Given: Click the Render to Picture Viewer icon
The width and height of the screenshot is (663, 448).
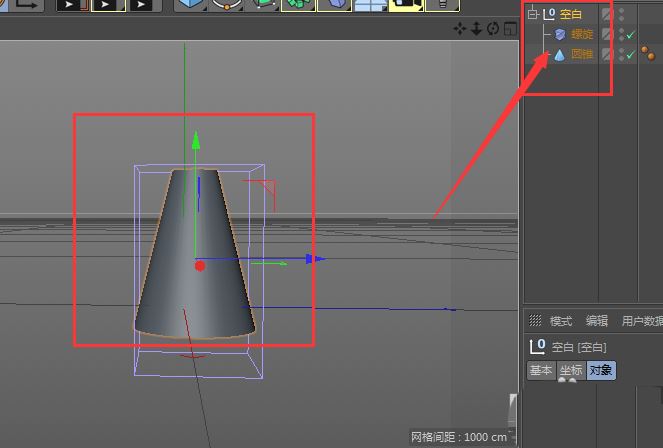Looking at the screenshot, I should (108, 5).
